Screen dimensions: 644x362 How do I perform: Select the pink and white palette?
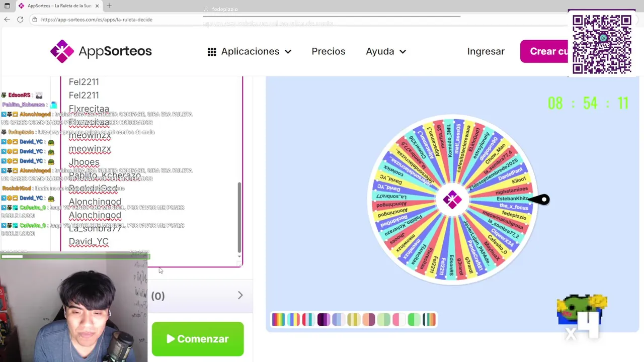click(x=399, y=319)
